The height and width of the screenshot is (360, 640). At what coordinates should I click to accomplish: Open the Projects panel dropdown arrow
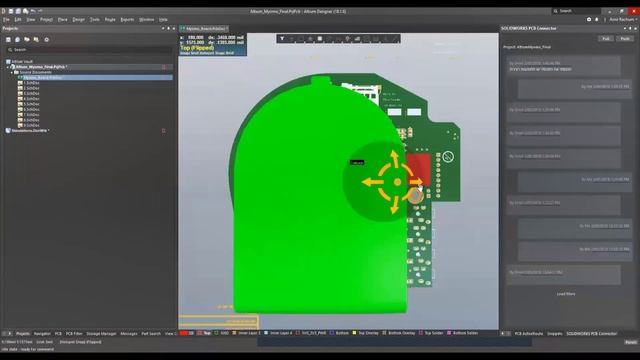coord(163,28)
